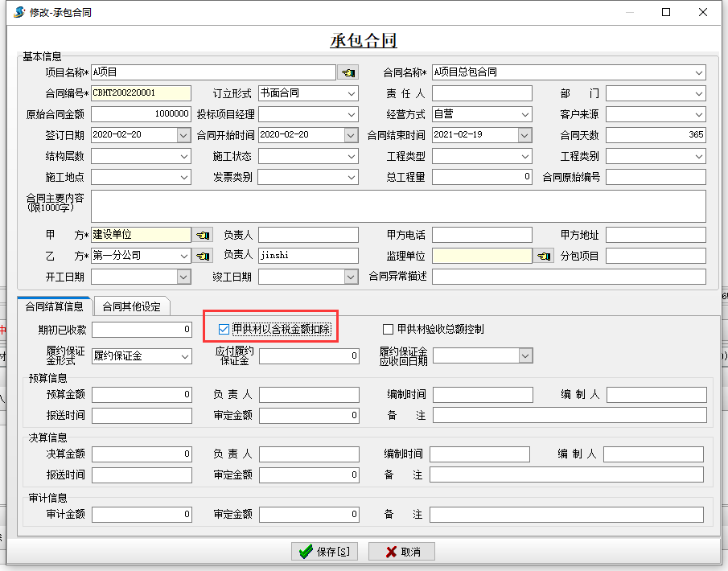The image size is (728, 571).
Task: Open the 经营方式 dropdown list
Action: point(525,114)
